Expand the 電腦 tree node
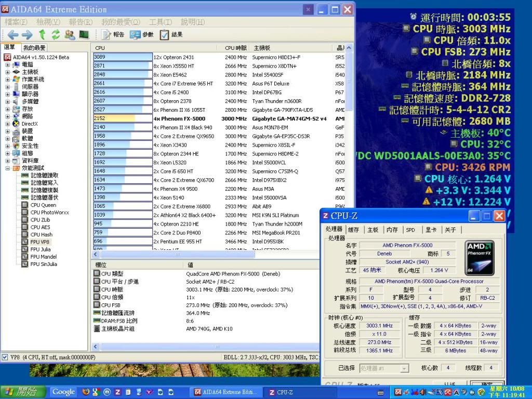 tap(7, 64)
